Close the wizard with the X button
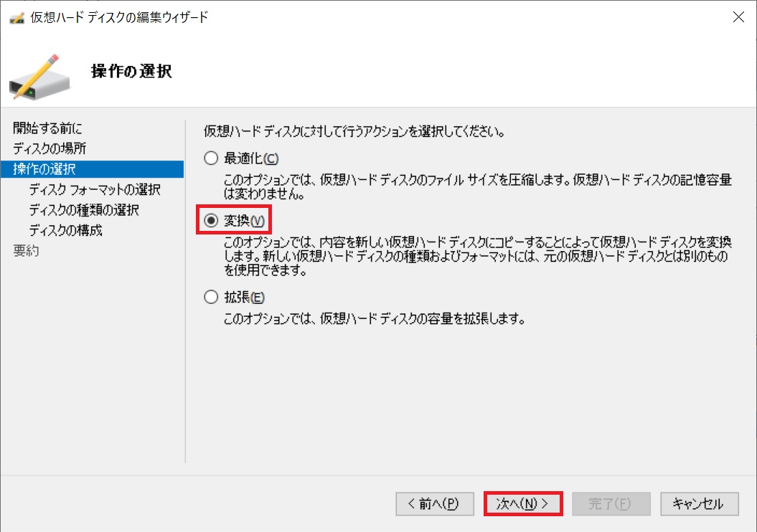 (738, 17)
